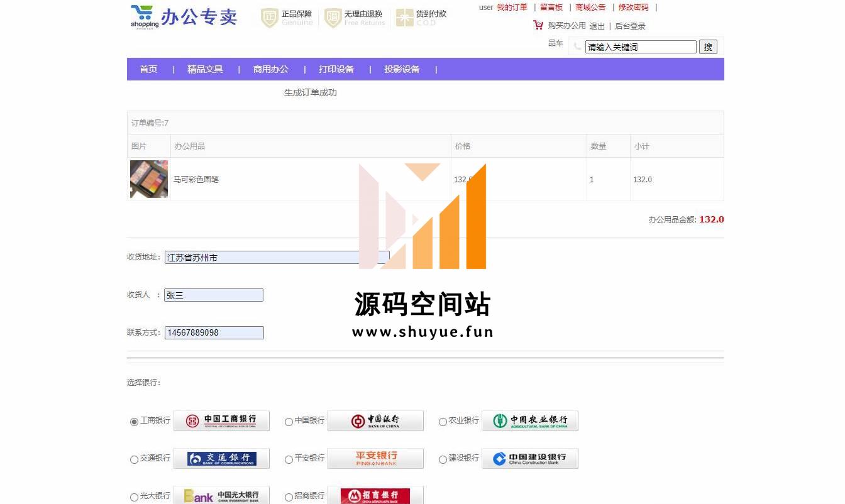The height and width of the screenshot is (504, 845).
Task: Click the 生成订单成功 message
Action: point(311,93)
